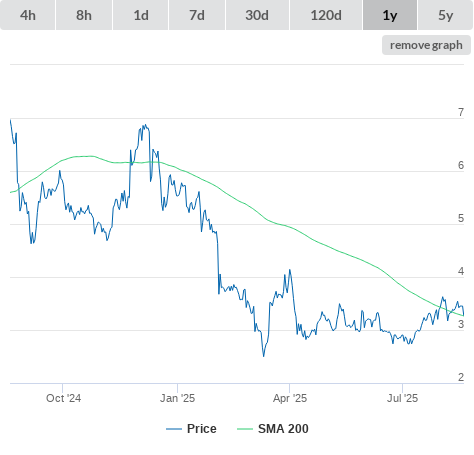Viewport: 474px width, 455px height.
Task: Choose the 1d range tab
Action: 141,15
